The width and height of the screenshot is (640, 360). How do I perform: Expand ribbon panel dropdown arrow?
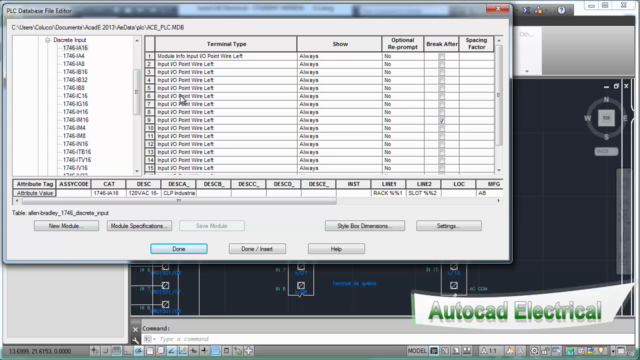coord(527,71)
